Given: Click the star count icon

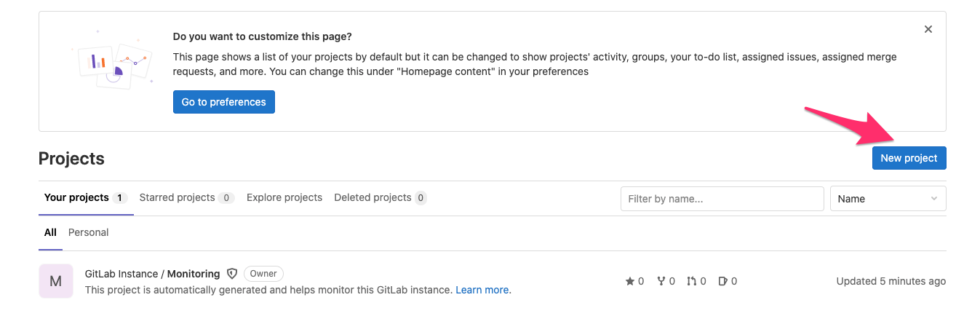Looking at the screenshot, I should (630, 281).
